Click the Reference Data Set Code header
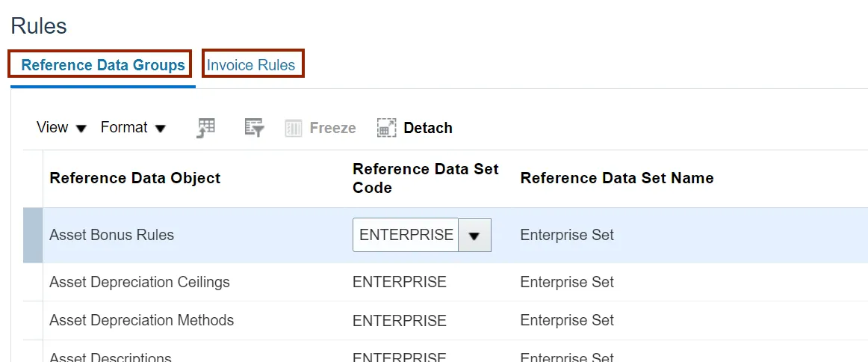 click(x=426, y=178)
